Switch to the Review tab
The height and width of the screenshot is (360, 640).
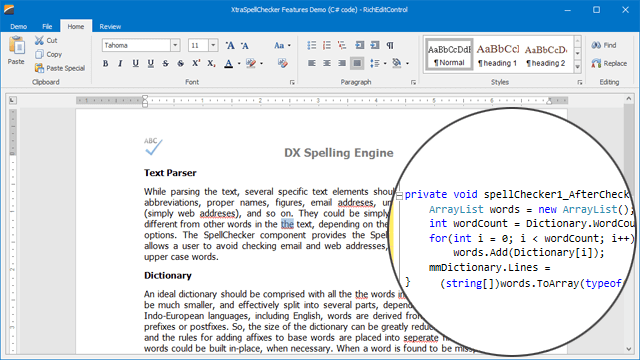[x=110, y=27]
